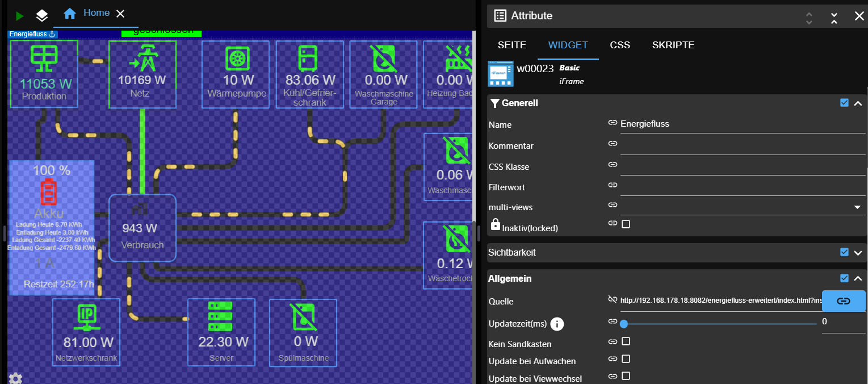This screenshot has height=384, width=868.
Task: Click the link icon beside Name
Action: click(x=613, y=123)
